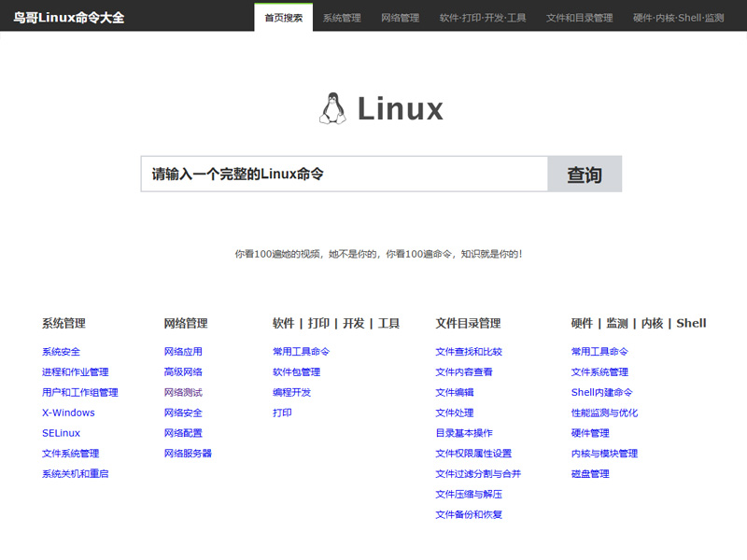Open the 文件编辑 link
This screenshot has width=747, height=560.
[x=455, y=393]
